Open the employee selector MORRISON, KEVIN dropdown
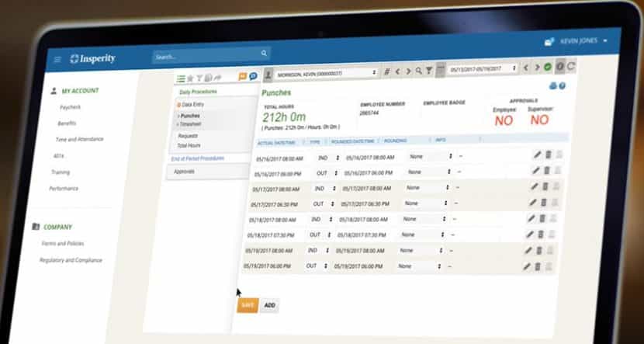 pyautogui.click(x=321, y=72)
